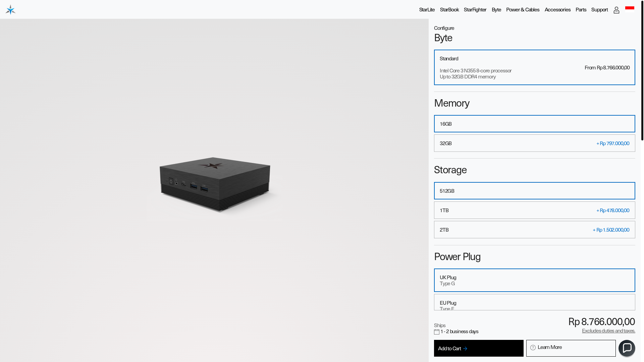Click the Memory section heading
The image size is (644, 362).
(451, 103)
